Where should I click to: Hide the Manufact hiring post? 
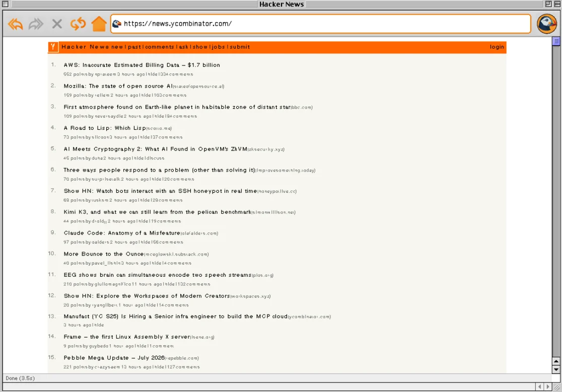[x=99, y=326]
